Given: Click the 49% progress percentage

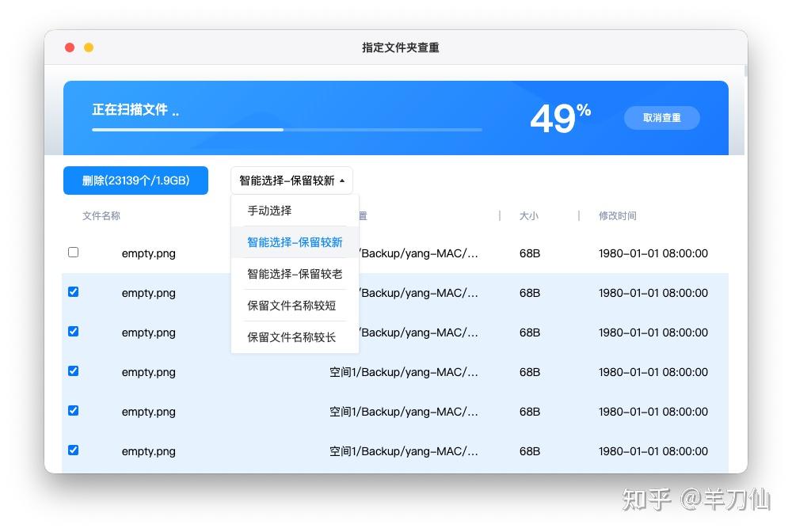Looking at the screenshot, I should tap(560, 118).
